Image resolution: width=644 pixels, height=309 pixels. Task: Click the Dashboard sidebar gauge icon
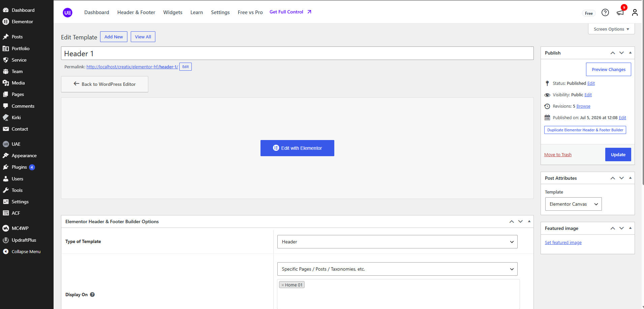[6, 10]
